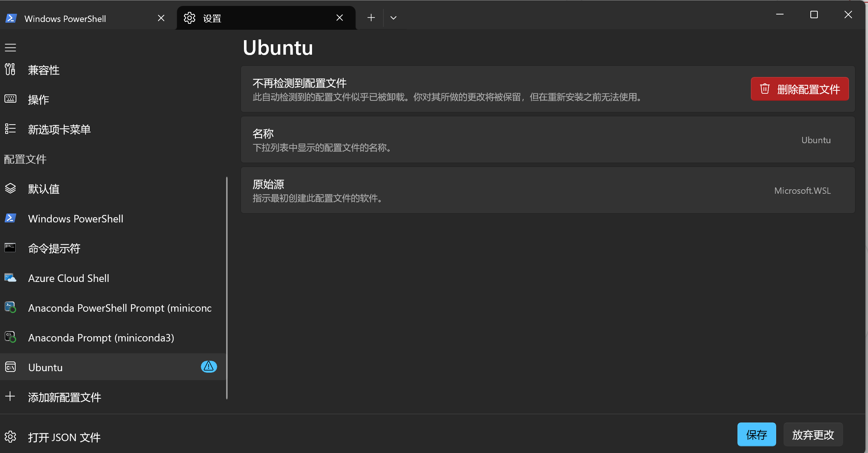The width and height of the screenshot is (868, 453).
Task: Open the 兼容性 settings page
Action: tap(44, 70)
